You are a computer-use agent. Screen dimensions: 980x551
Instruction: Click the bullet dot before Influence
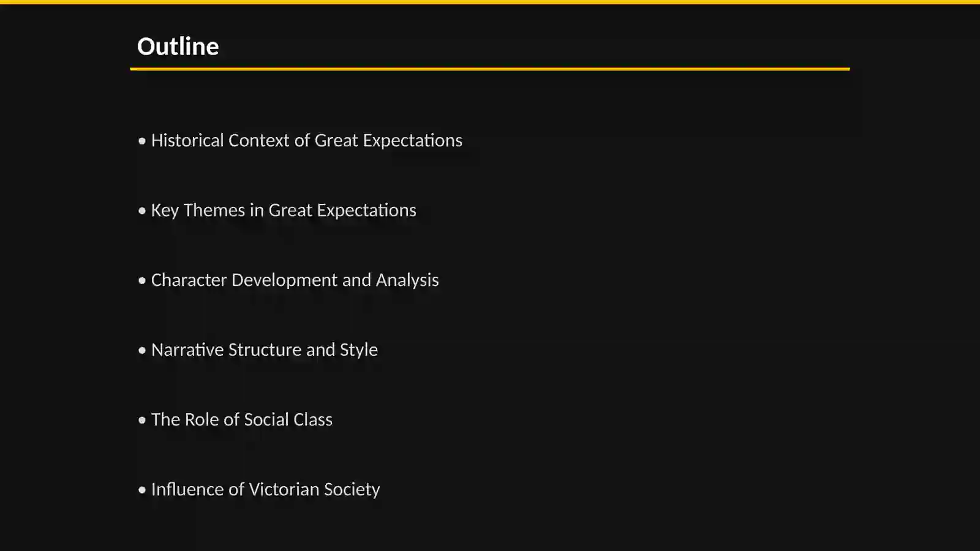click(x=142, y=490)
